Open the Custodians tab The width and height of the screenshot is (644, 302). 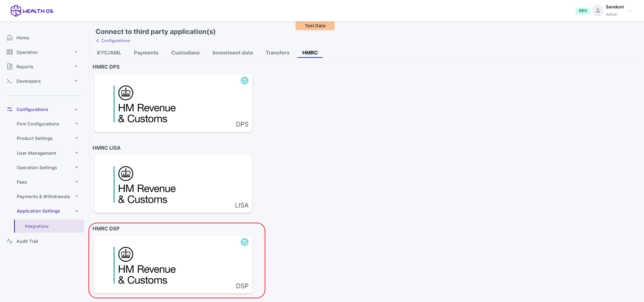point(185,53)
